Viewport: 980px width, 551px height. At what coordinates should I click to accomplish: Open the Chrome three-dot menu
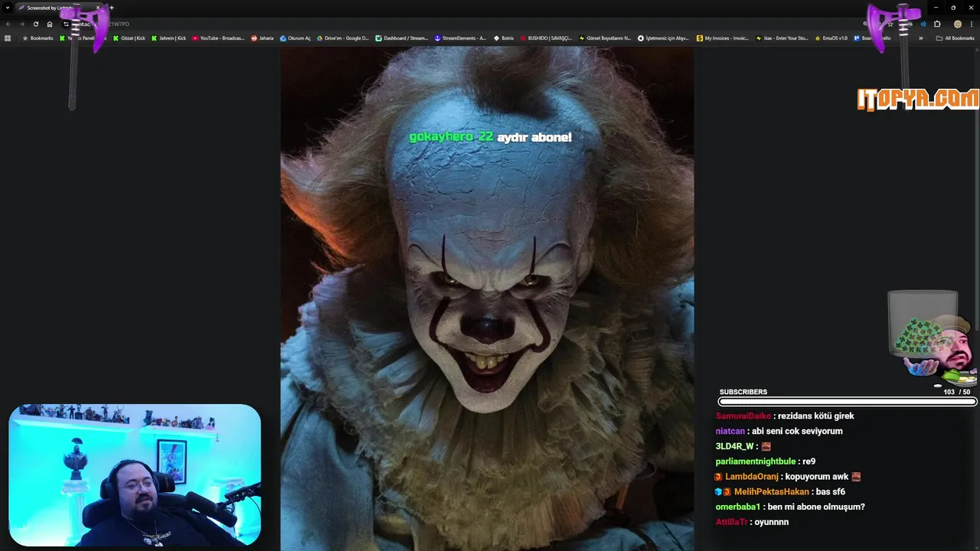coord(971,24)
